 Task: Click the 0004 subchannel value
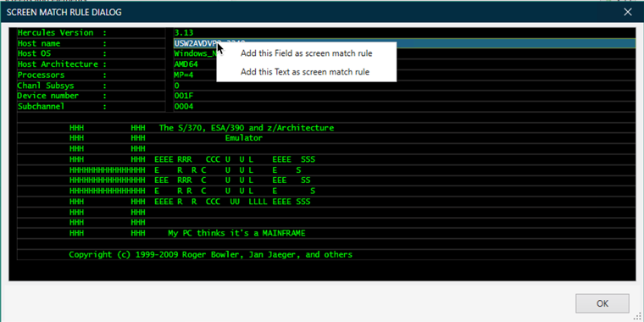point(184,107)
